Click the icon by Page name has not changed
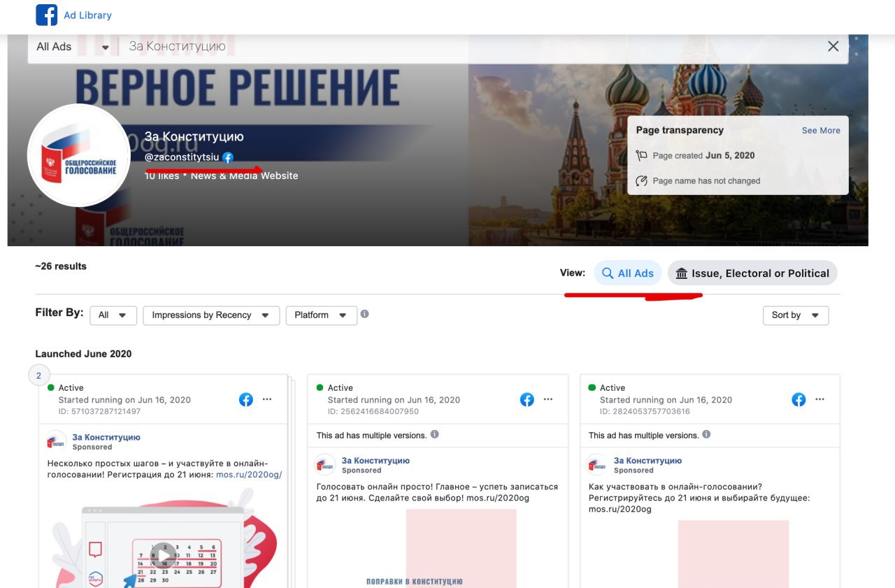This screenshot has height=588, width=895. tap(641, 180)
